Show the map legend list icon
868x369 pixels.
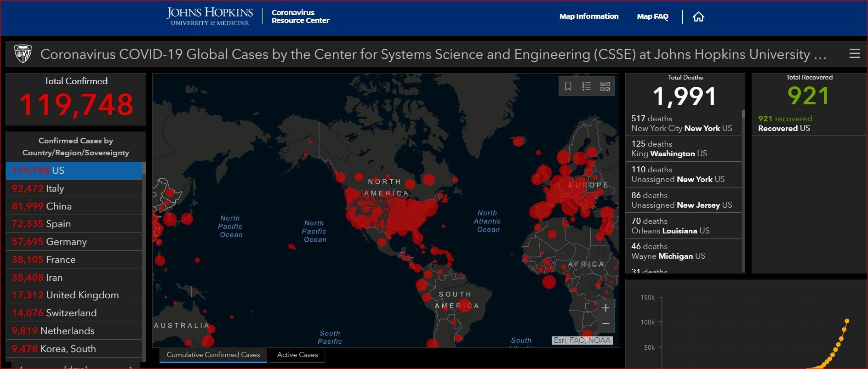click(x=587, y=86)
